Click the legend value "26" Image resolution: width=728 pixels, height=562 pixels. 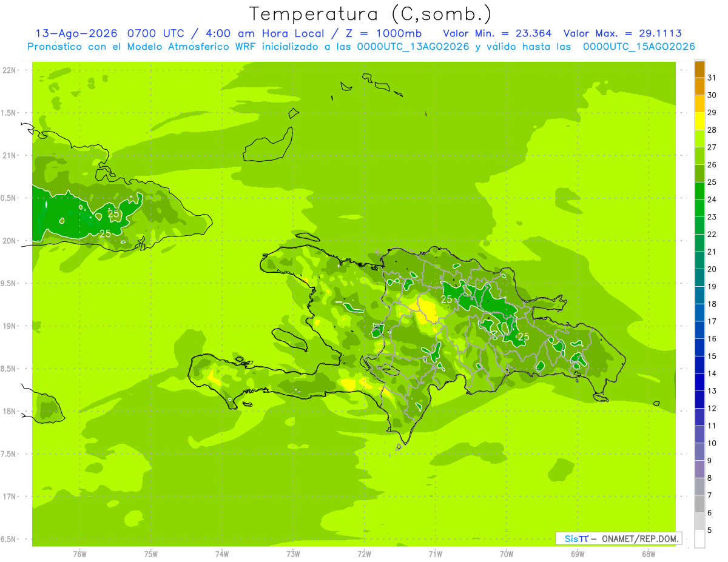pos(712,164)
